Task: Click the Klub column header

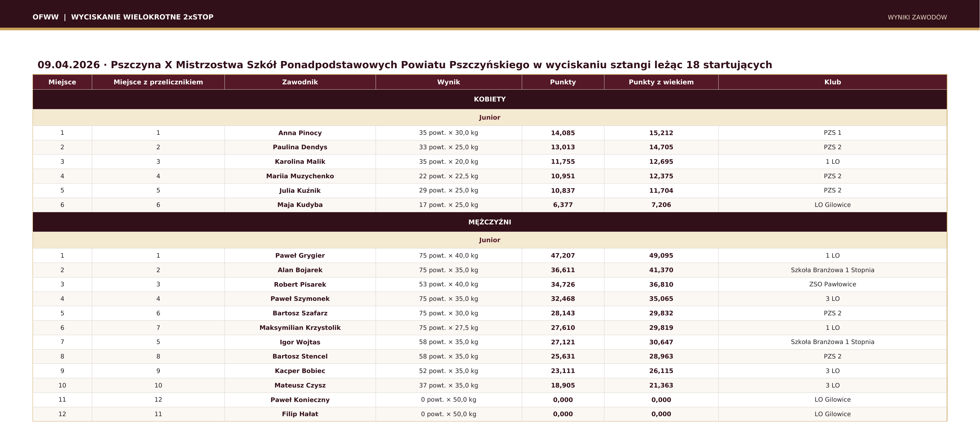Action: (833, 82)
